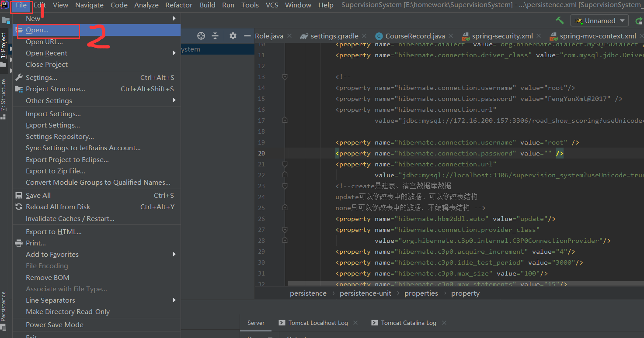Click hibernate.hbm2ddl.auto property line
Image resolution: width=644 pixels, height=338 pixels.
coord(446,219)
